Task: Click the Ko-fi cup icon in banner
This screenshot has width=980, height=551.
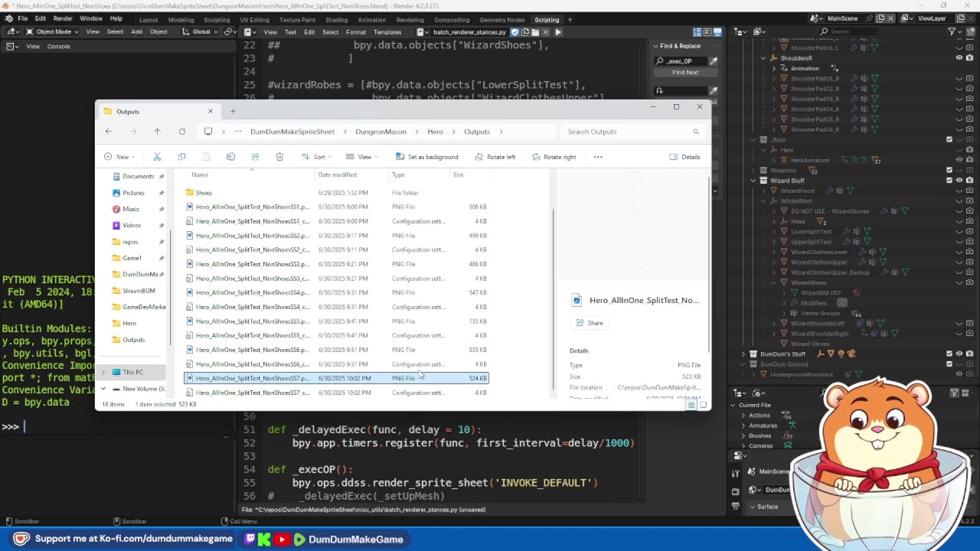Action: click(x=21, y=539)
